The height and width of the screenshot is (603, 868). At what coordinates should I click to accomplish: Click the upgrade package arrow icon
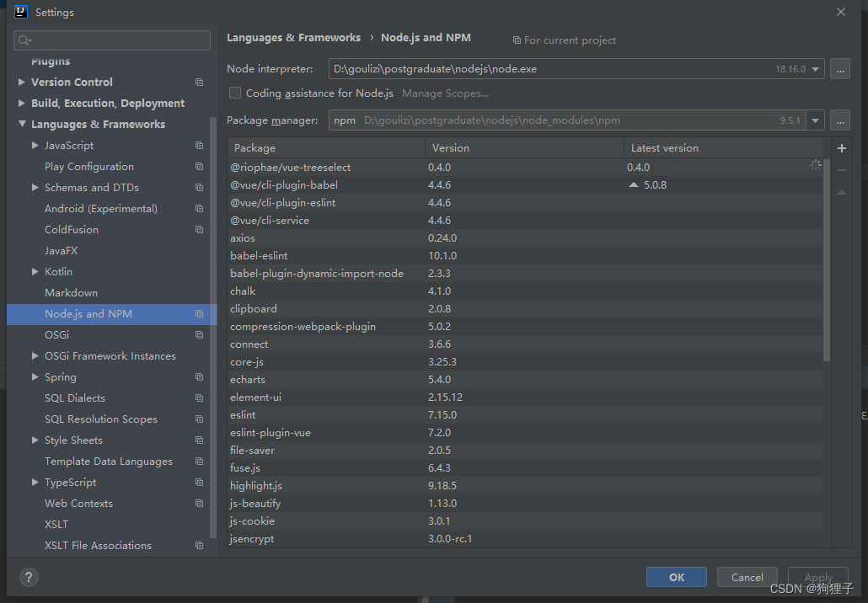tap(841, 192)
